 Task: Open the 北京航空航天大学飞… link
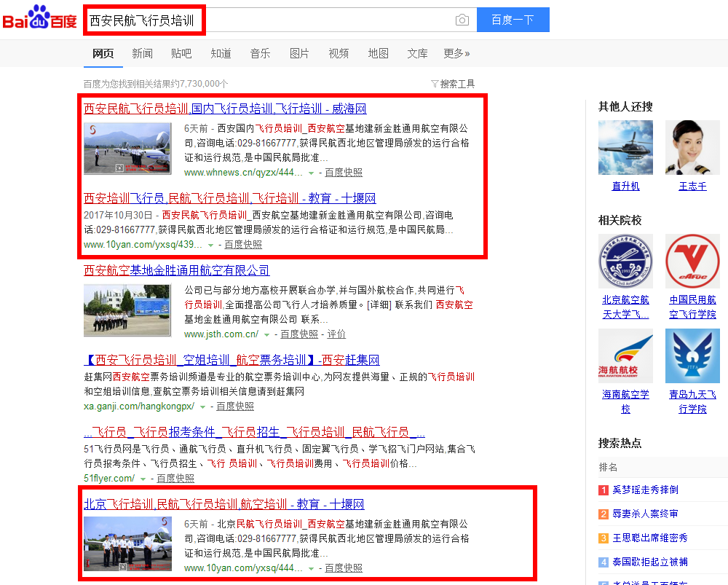click(625, 307)
